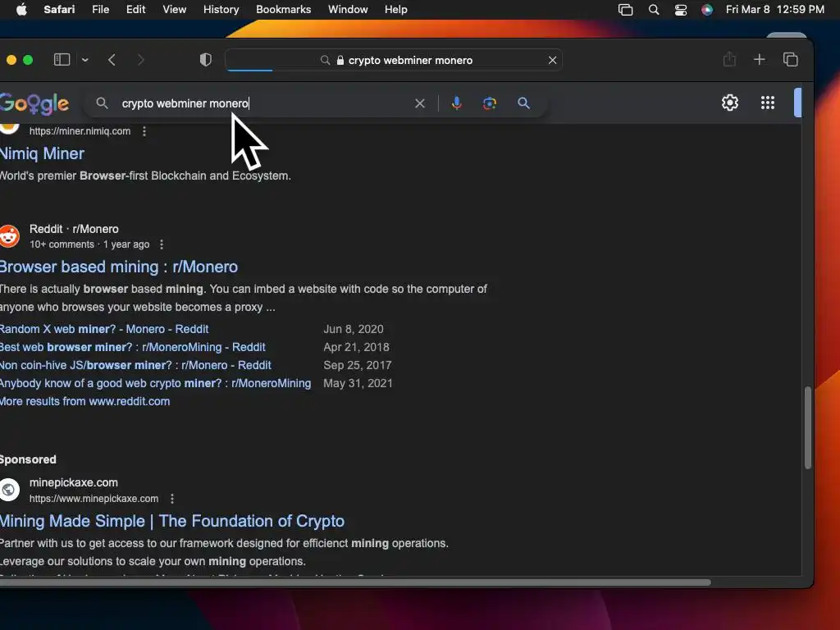Screen dimensions: 840x630
Task: Open the Nimiq Miner result
Action: point(42,153)
